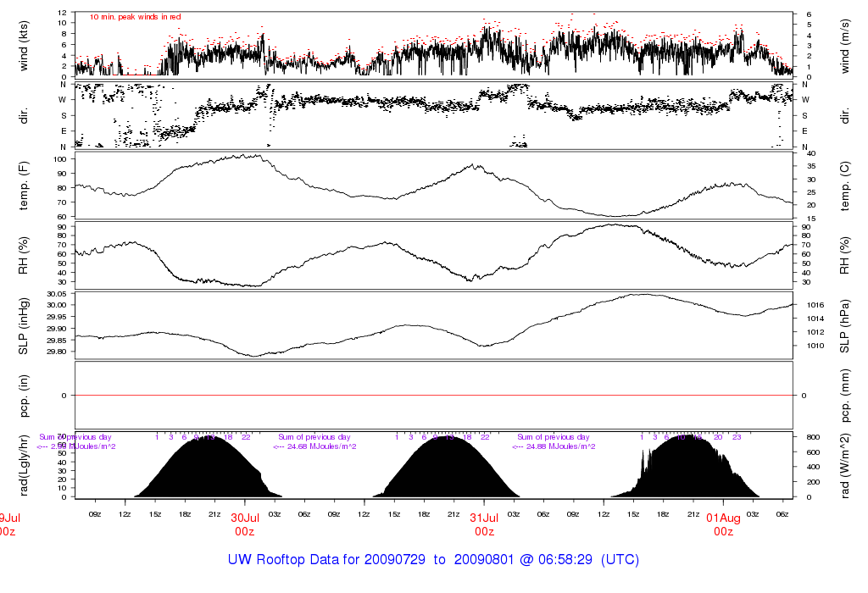868x593 pixels.
Task: Select the 'rad (W/m^2)' axis label
Action: (844, 465)
